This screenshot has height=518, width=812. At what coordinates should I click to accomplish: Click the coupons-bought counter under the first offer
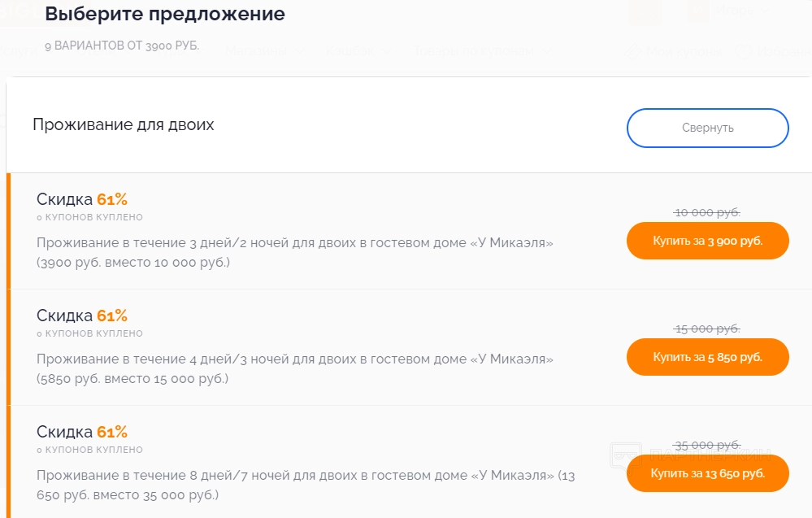pos(89,217)
